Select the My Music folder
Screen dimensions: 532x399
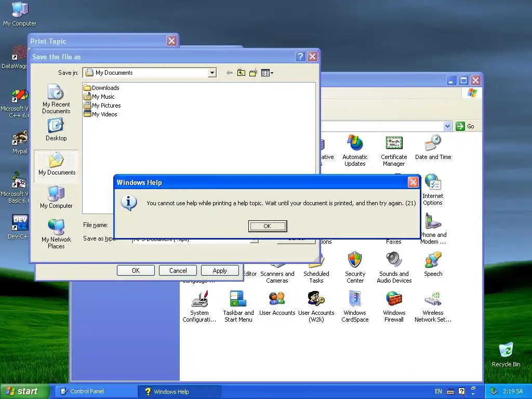point(99,97)
